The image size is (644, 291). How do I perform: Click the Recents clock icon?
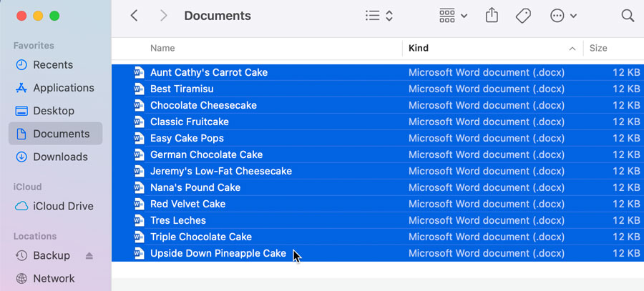(21, 65)
